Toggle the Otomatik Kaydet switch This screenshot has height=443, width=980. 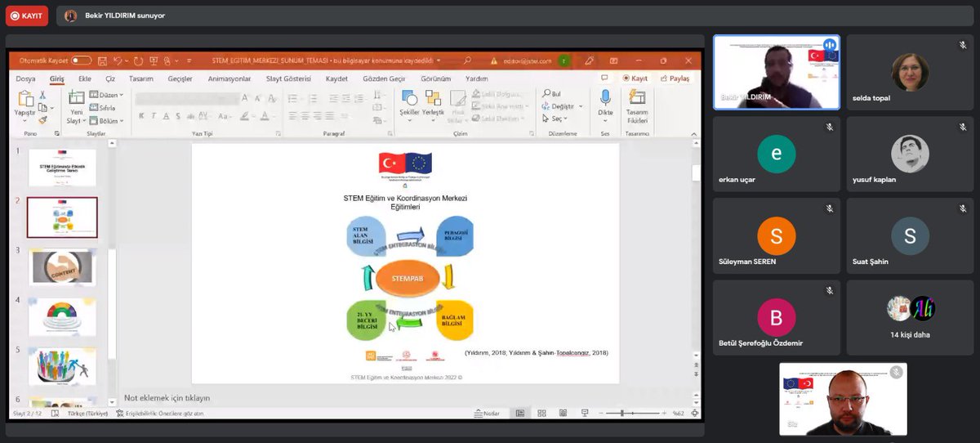coord(81,60)
